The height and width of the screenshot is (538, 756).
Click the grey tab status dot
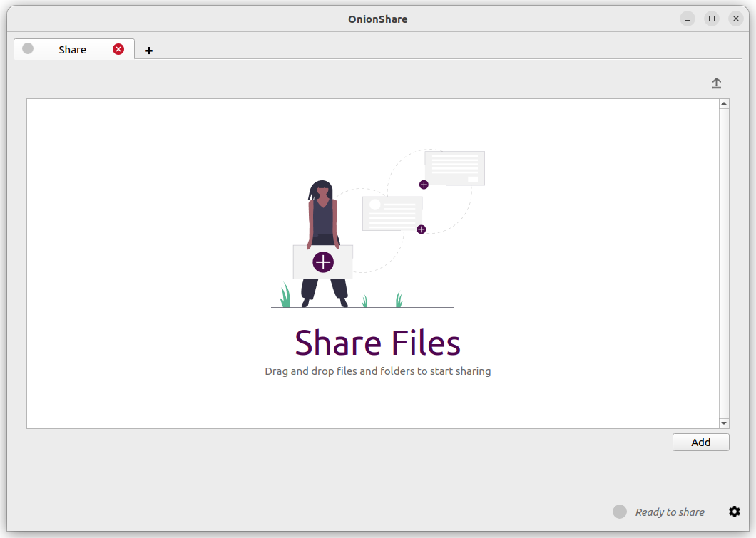[28, 48]
